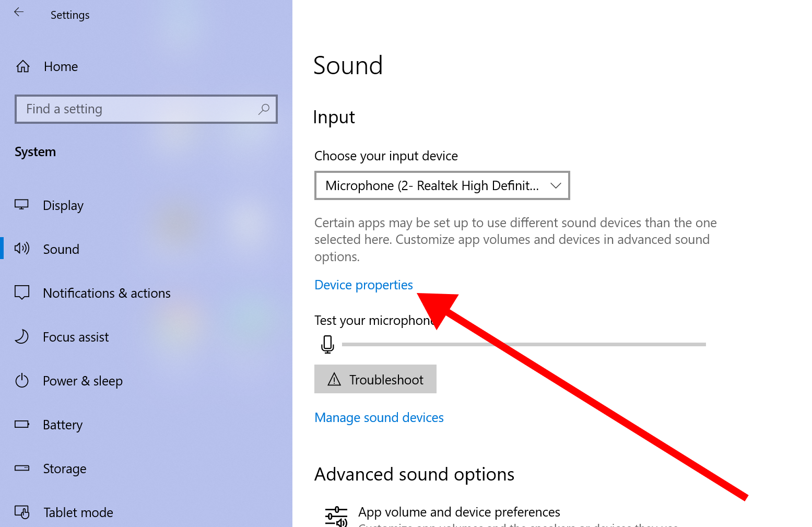
Task: Click the Sound speaker icon
Action: coord(21,249)
